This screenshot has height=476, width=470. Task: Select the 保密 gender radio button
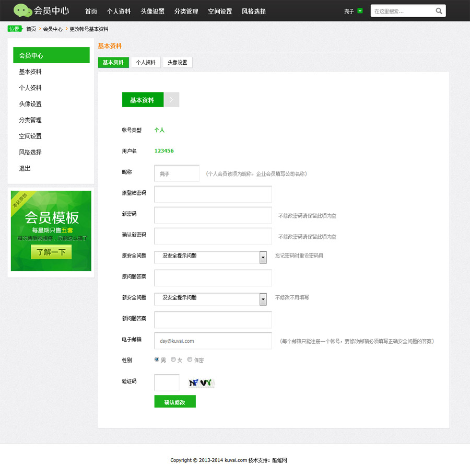click(x=190, y=359)
